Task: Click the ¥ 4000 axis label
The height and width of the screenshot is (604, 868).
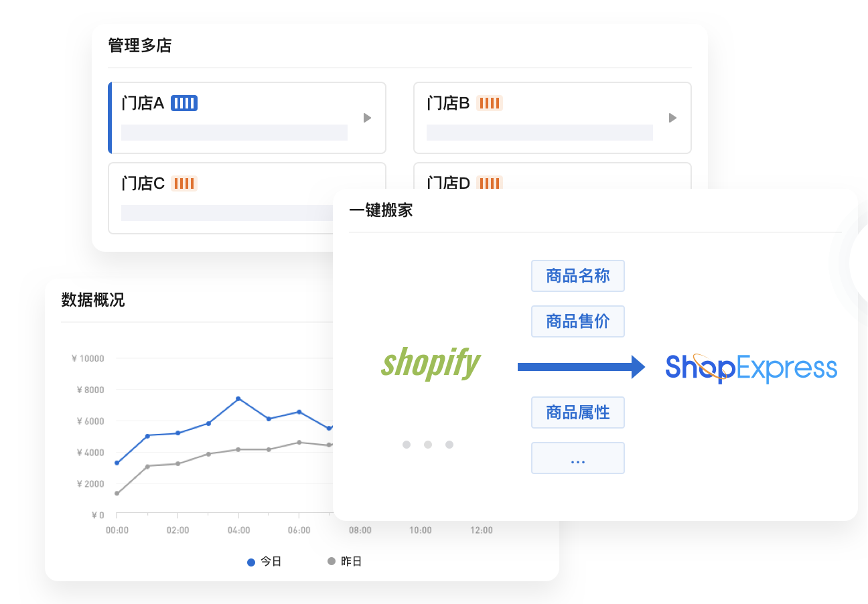Action: point(90,453)
